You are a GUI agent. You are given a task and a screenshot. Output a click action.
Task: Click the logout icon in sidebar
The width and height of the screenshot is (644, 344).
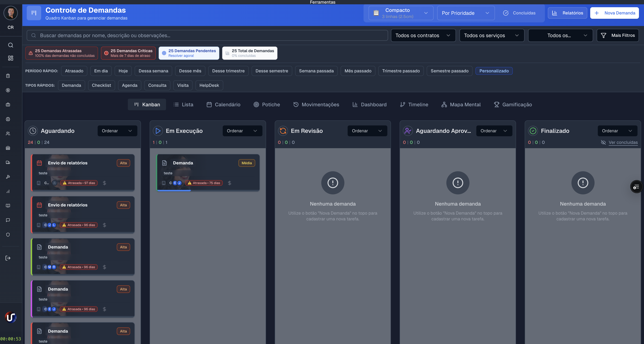coord(8,258)
